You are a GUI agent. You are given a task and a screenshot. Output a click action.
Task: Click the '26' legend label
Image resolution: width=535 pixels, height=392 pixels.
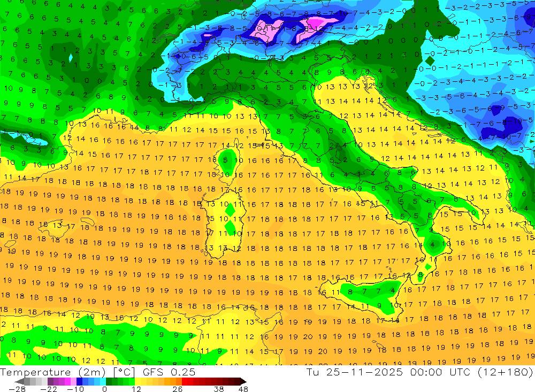coord(178,389)
